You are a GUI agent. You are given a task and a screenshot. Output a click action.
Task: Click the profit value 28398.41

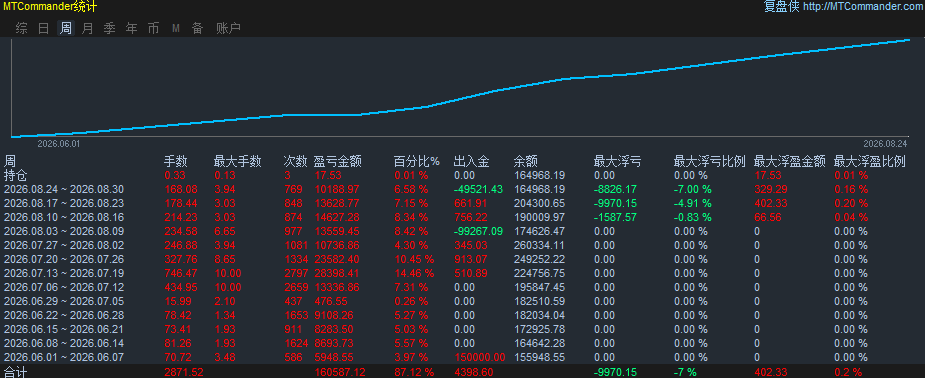pyautogui.click(x=337, y=274)
